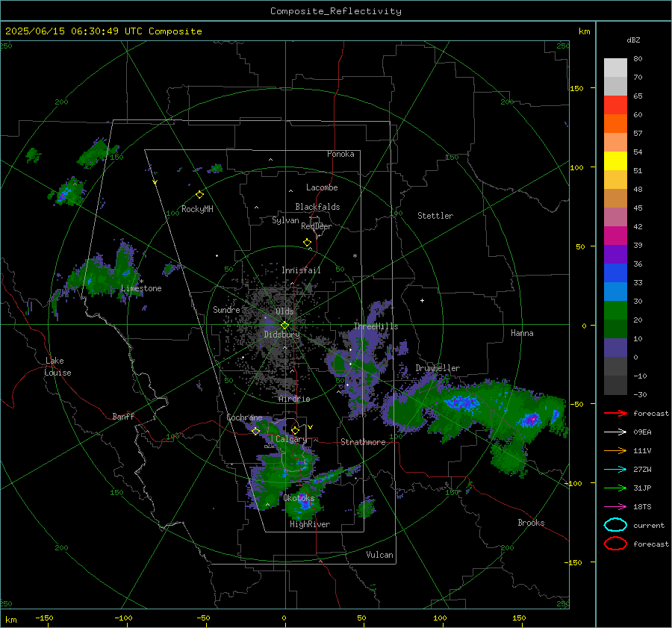Click the yellow diamond marker near Cochrane
This screenshot has width=672, height=628.
pyautogui.click(x=256, y=431)
